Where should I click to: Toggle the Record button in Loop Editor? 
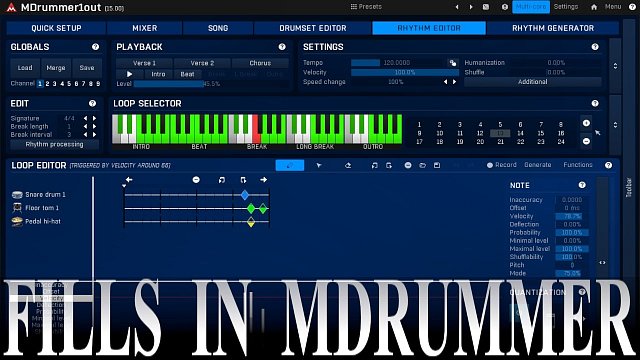click(502, 165)
